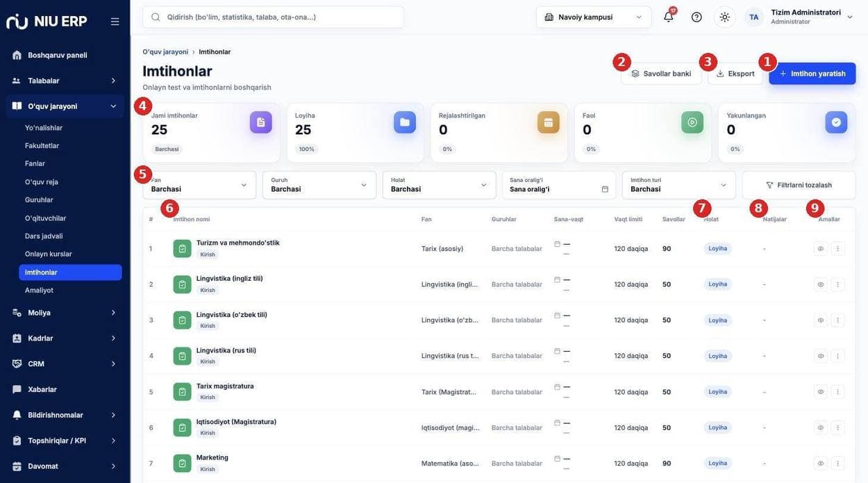
Task: Click the search input field
Action: [273, 17]
